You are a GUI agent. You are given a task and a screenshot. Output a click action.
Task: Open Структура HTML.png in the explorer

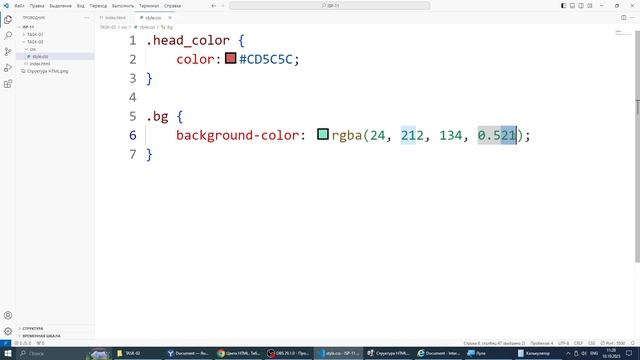[x=55, y=71]
